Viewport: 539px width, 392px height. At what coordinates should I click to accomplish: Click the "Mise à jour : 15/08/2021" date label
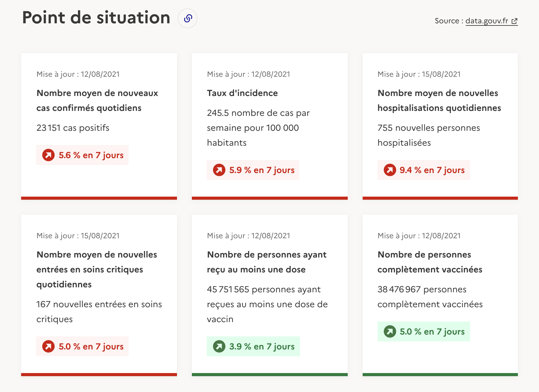click(x=419, y=74)
